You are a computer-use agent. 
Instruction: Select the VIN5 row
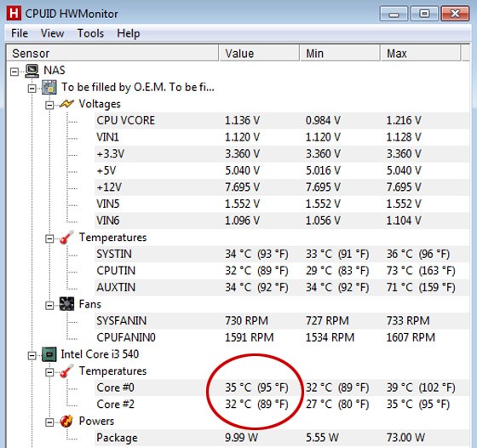[282, 204]
